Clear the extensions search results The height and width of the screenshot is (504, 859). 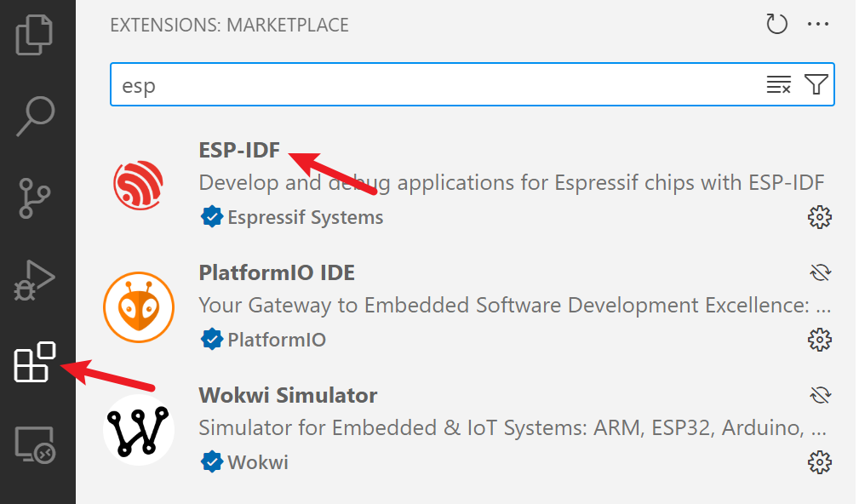pos(778,84)
